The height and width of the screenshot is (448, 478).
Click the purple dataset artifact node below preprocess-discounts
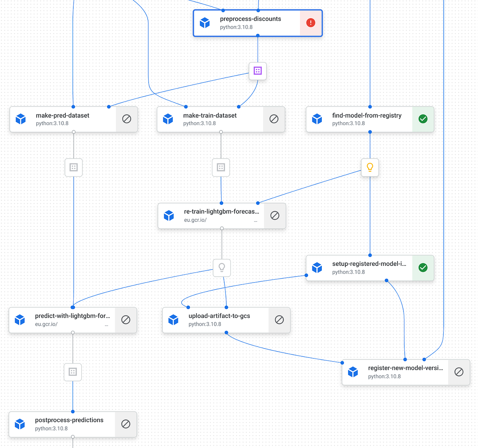[257, 71]
